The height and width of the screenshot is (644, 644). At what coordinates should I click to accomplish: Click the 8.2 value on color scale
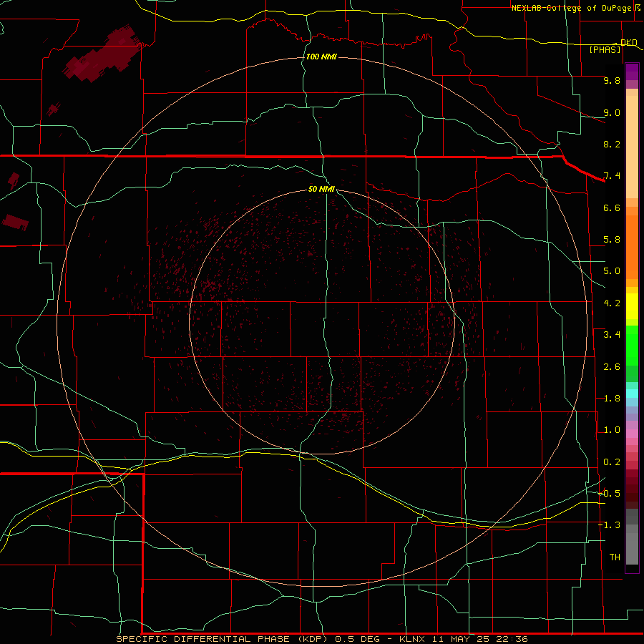612,144
